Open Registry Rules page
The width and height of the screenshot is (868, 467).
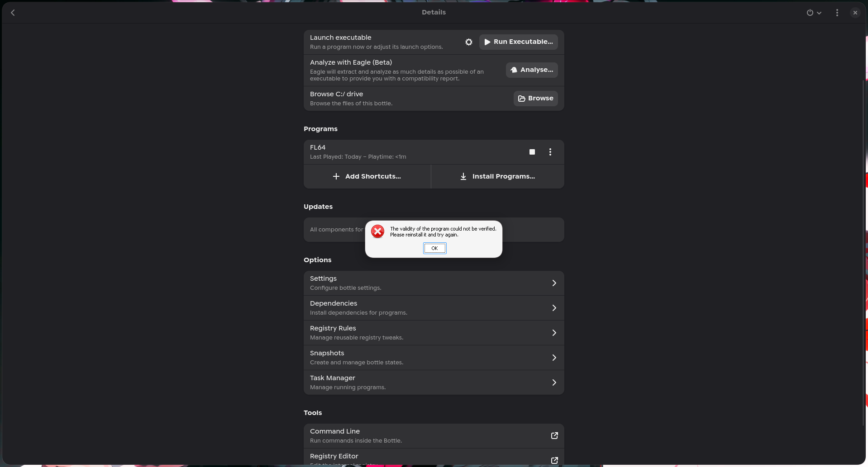(434, 333)
